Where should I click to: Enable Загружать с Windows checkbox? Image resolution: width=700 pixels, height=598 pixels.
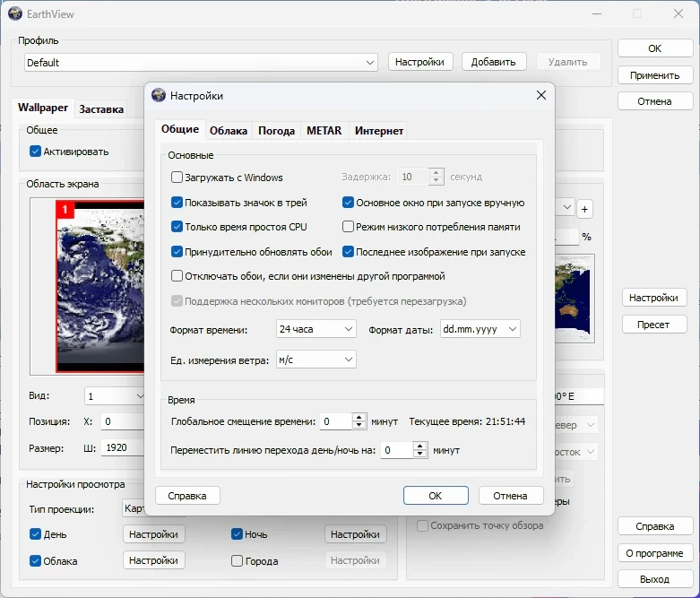pos(177,178)
